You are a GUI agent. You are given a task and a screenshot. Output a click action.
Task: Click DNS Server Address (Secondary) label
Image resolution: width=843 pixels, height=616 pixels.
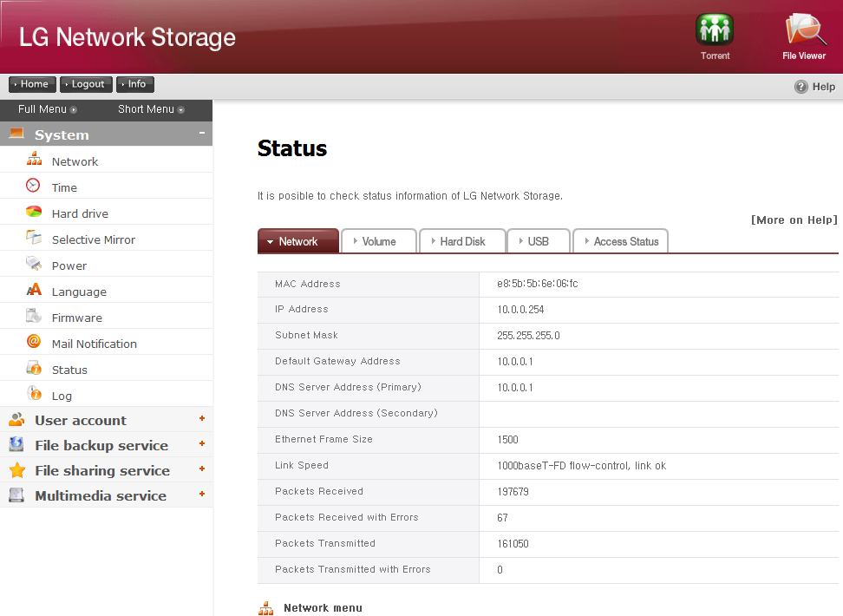(356, 413)
